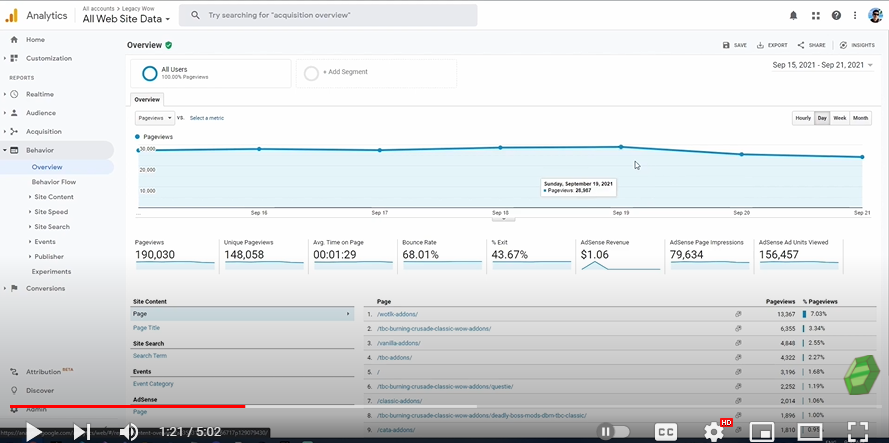Open the /wotlk-addons/ page link
The height and width of the screenshot is (443, 889).
[397, 314]
